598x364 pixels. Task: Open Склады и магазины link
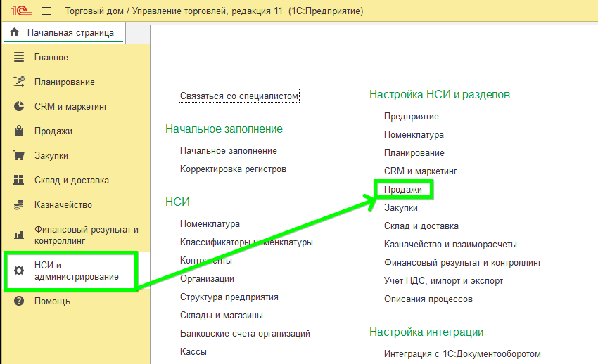coord(222,316)
